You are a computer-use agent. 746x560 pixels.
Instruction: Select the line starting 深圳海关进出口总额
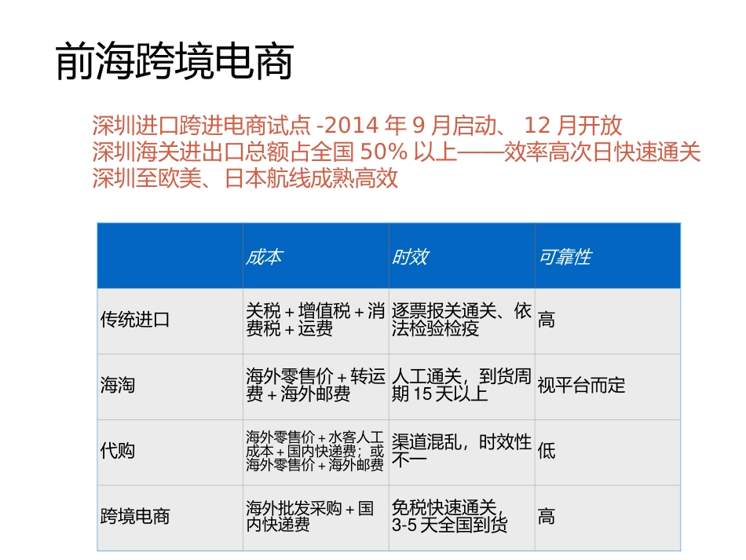[397, 152]
